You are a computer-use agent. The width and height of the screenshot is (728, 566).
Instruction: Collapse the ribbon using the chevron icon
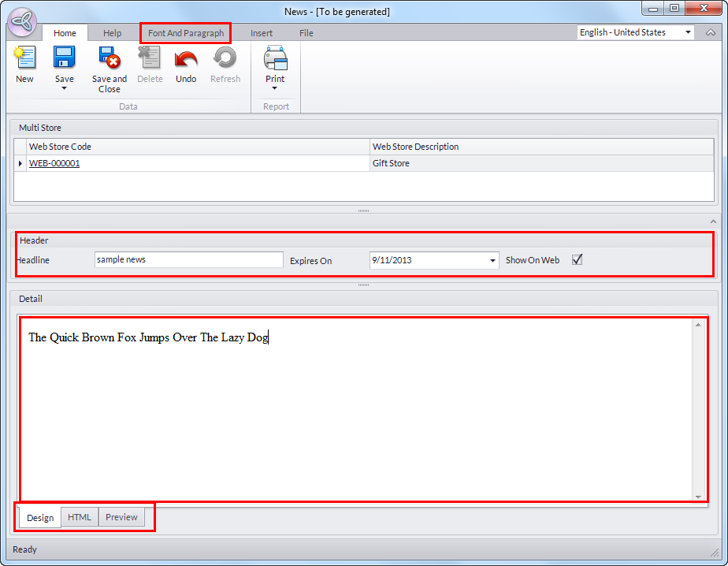(x=711, y=33)
